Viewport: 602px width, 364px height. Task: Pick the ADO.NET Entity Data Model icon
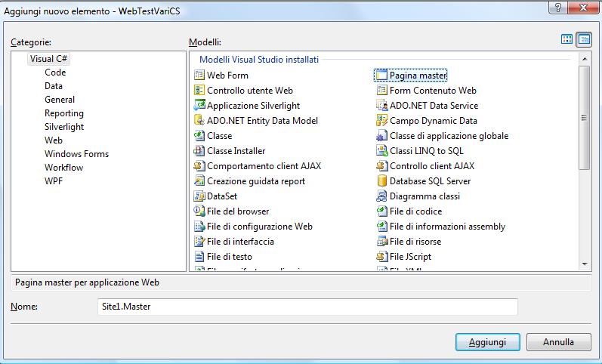(199, 121)
